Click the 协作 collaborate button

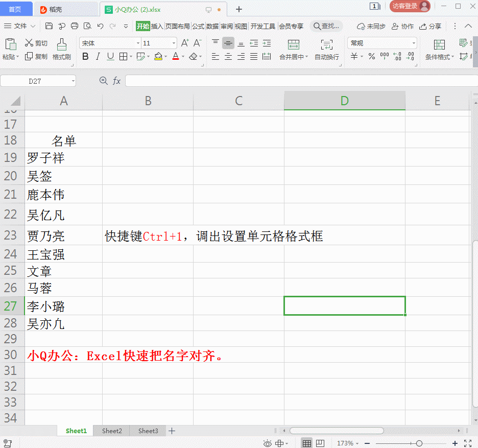[x=403, y=26]
